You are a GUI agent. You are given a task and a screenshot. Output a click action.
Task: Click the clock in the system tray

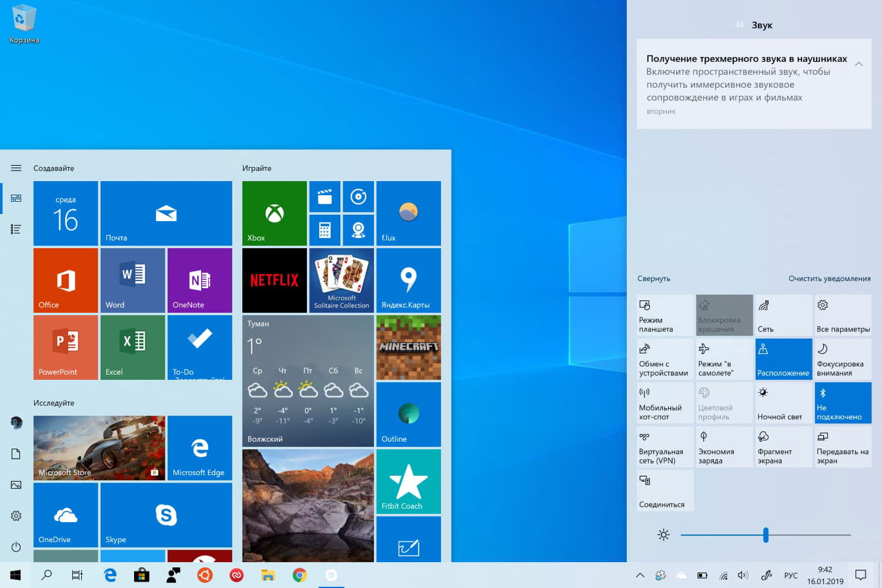[824, 575]
